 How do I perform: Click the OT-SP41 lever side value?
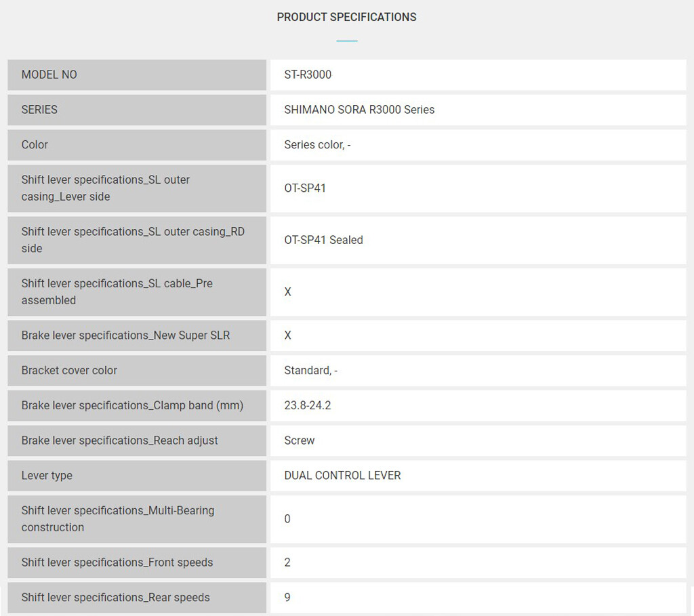305,188
